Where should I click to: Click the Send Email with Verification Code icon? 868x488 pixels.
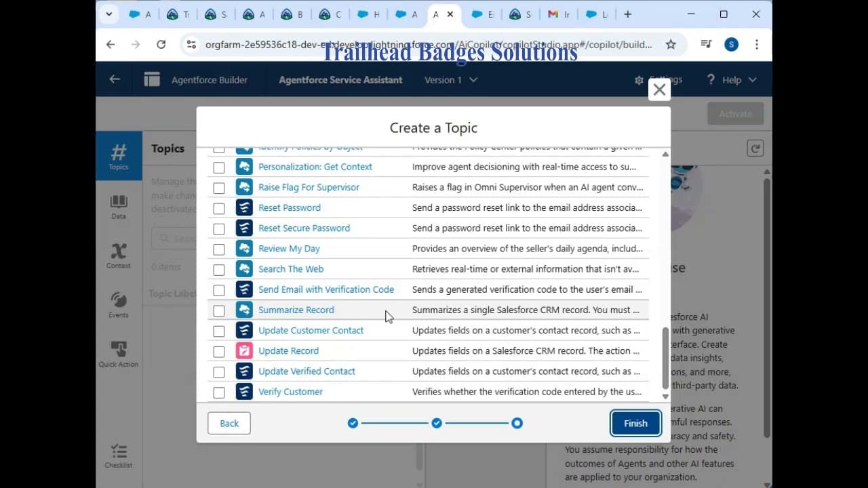(x=244, y=289)
